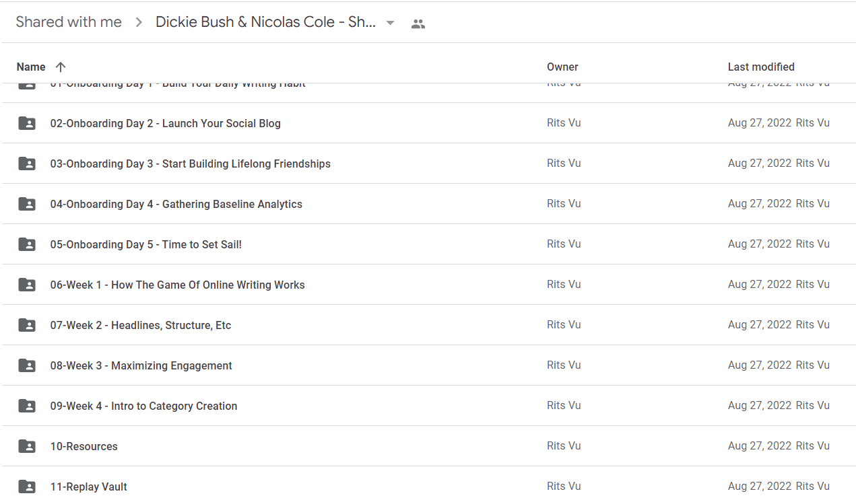Select the 04-Onboarding Day 4 Gathering Baseline Analytics folder
This screenshot has height=504, width=856.
tap(428, 204)
